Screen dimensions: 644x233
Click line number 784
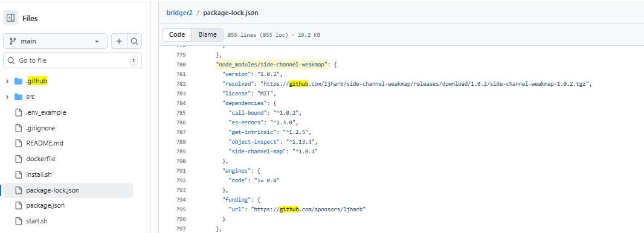[181, 103]
